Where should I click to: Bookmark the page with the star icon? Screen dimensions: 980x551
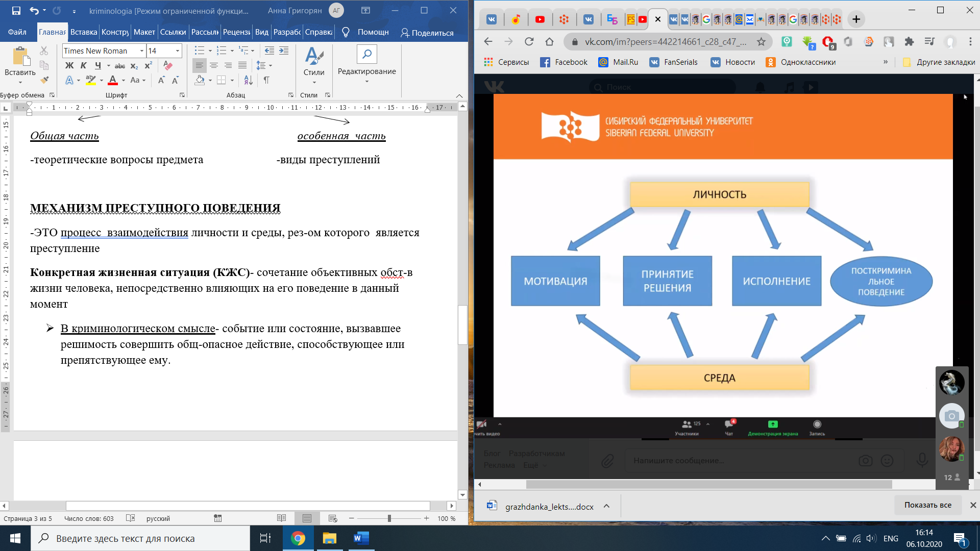pyautogui.click(x=761, y=42)
